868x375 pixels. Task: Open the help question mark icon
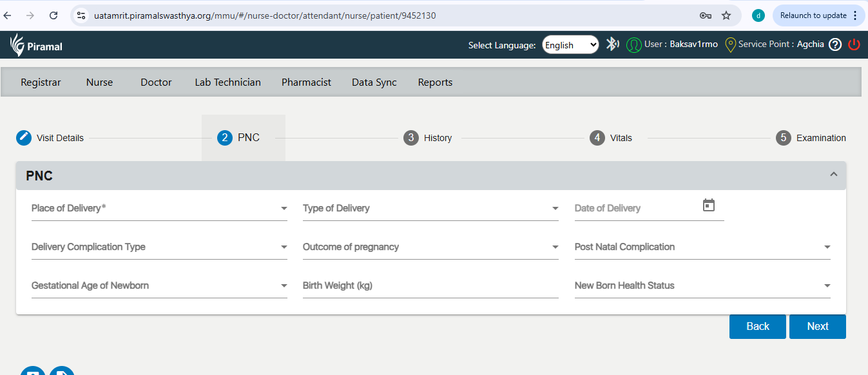(835, 44)
